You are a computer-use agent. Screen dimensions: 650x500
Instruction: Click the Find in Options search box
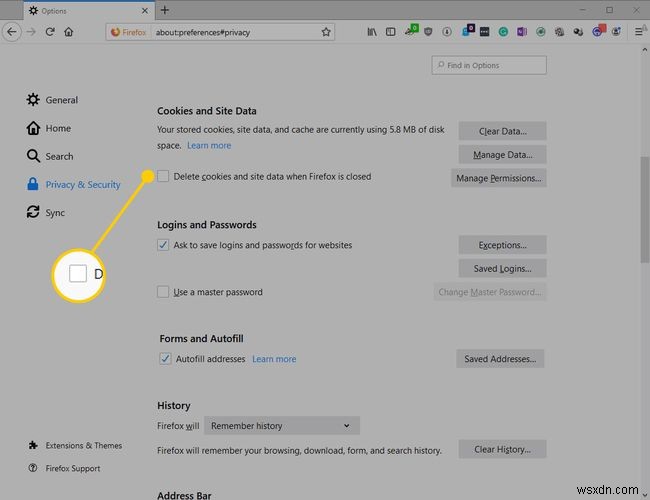489,65
